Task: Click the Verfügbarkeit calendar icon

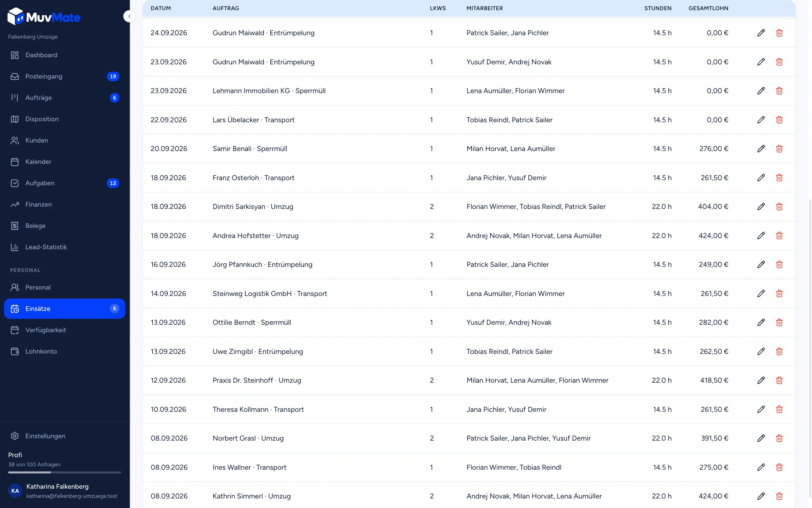Action: click(15, 330)
